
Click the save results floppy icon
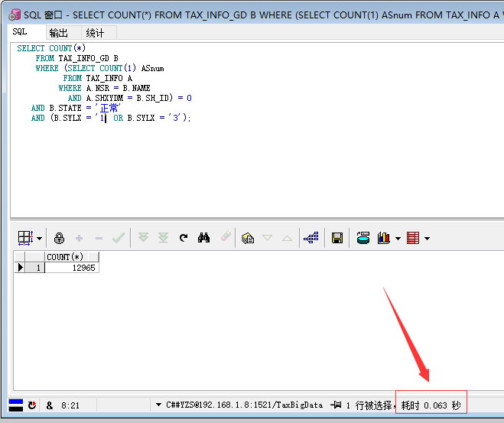[x=337, y=238]
